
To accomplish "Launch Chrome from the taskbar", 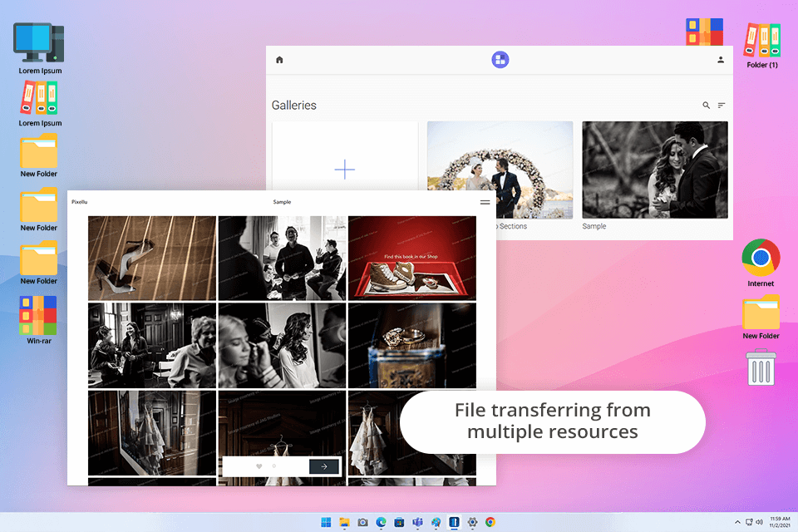I will 490,522.
